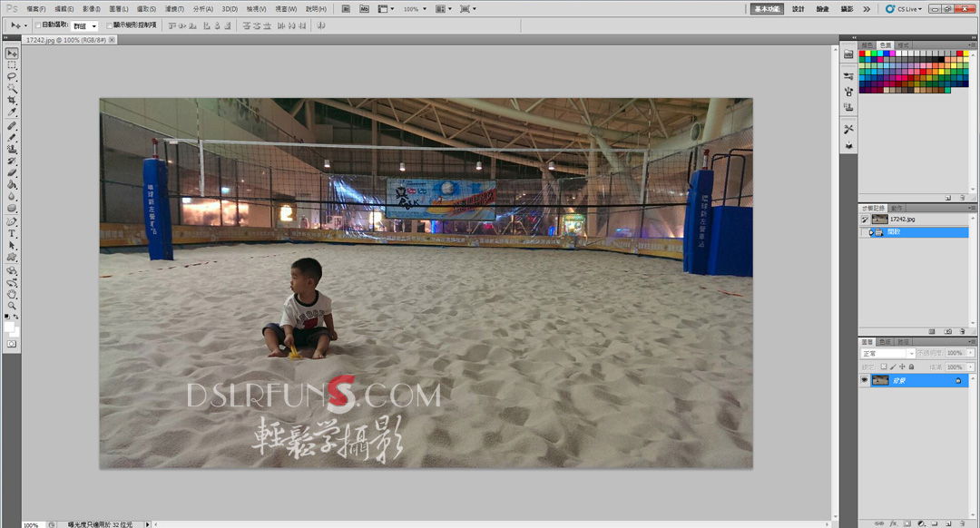Open the 濾鏡(T) menu
Viewport: 980px width, 528px height.
coord(174,9)
